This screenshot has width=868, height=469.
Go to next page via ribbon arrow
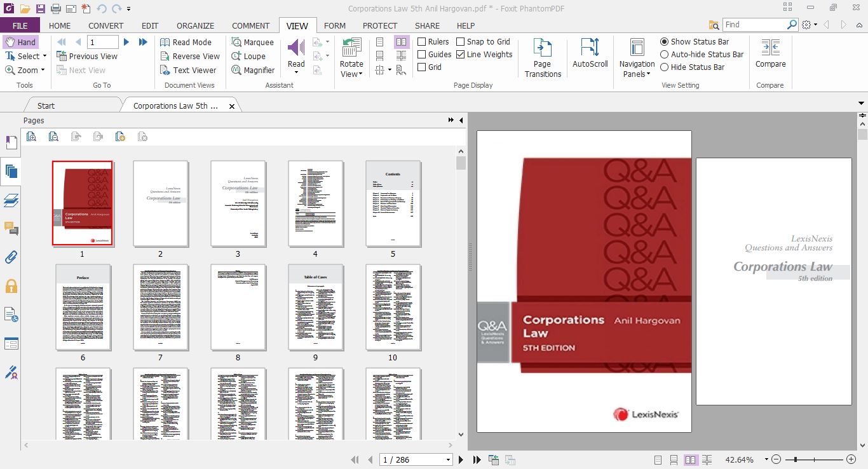tap(126, 42)
